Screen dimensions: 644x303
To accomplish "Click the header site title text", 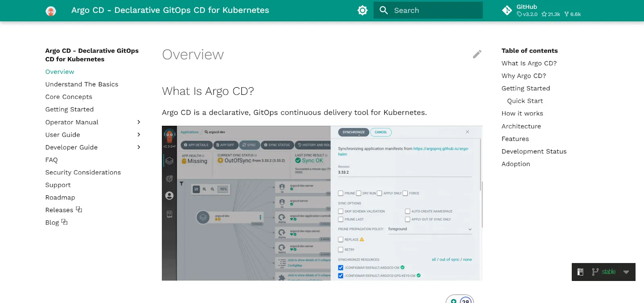I will [170, 10].
